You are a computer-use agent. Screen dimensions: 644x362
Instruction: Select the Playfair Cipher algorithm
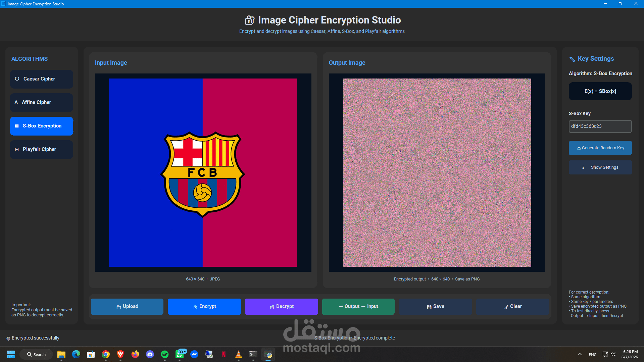42,150
